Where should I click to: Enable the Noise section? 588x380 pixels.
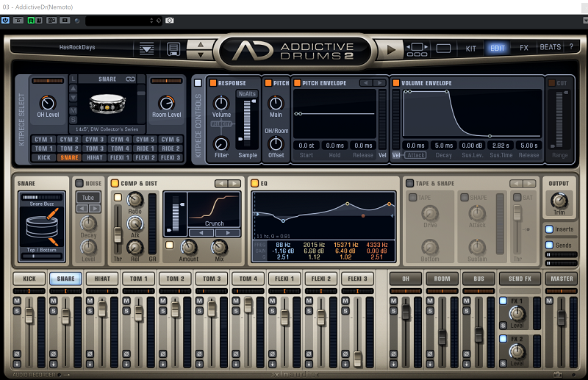pyautogui.click(x=79, y=183)
